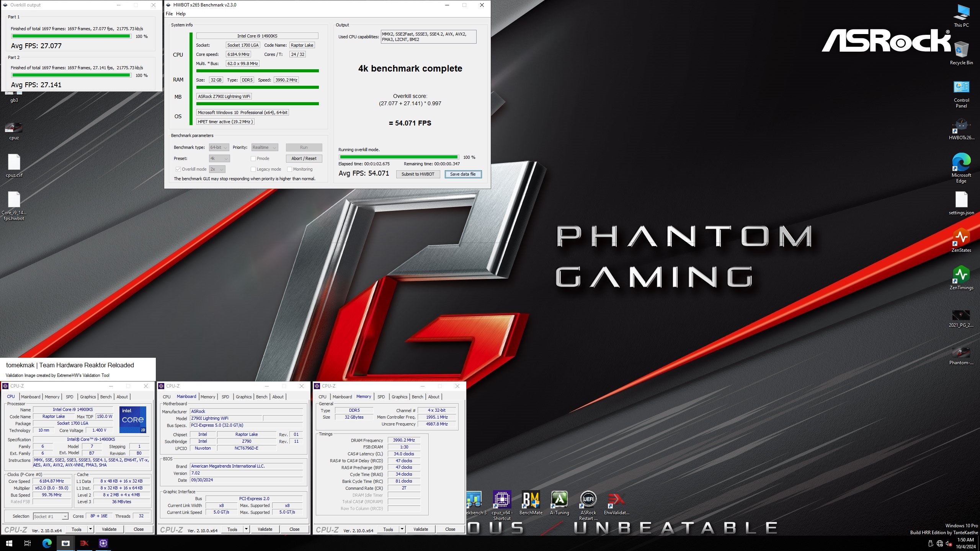
Task: Launch ASRock Restart UEFI shortcut
Action: [588, 506]
